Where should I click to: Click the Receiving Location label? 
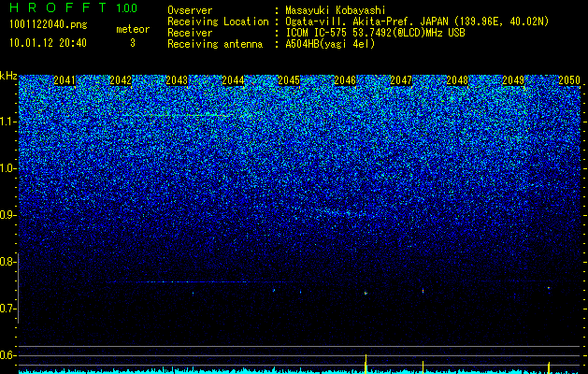(x=218, y=22)
